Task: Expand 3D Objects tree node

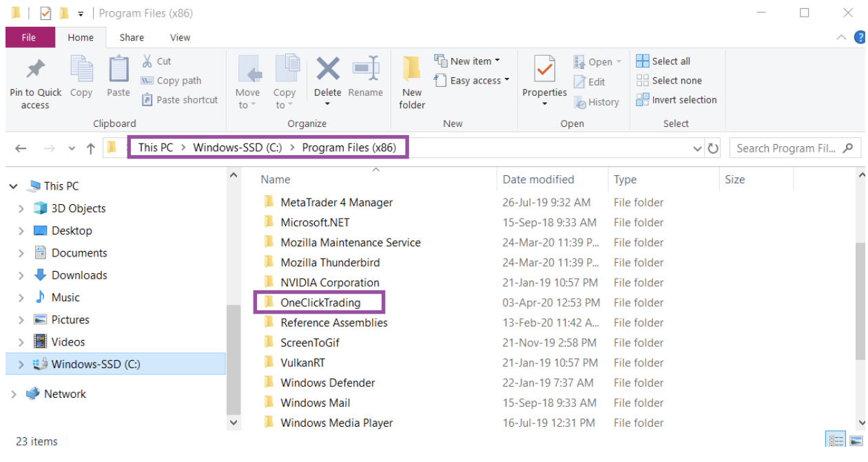Action: [x=21, y=208]
